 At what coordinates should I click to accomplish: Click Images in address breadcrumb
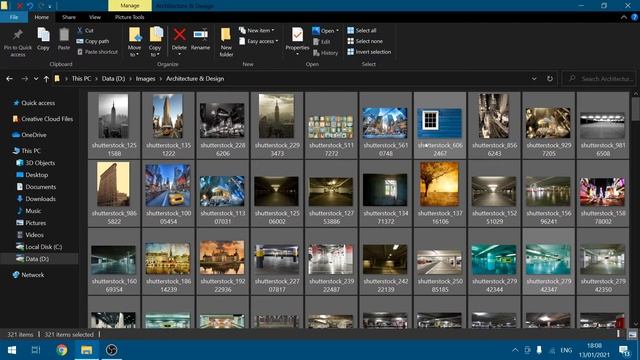click(145, 79)
